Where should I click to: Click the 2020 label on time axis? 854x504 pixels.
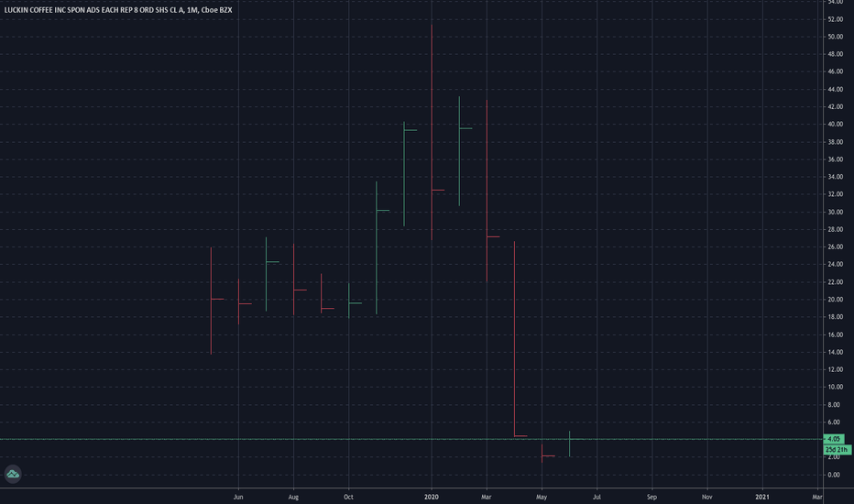click(x=432, y=497)
